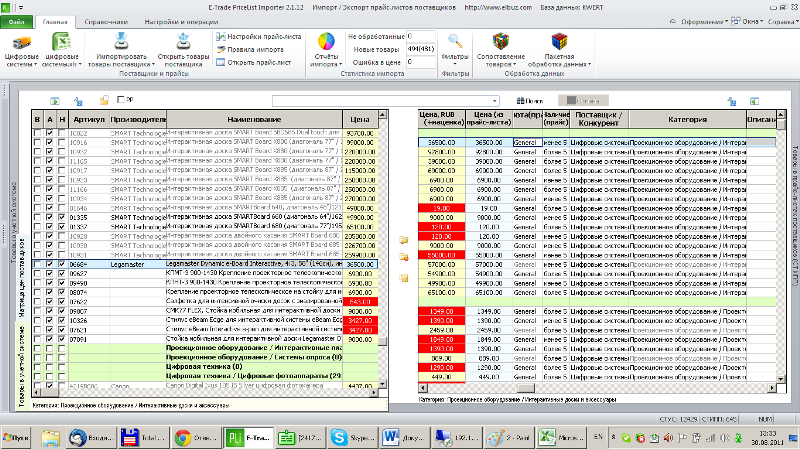Screen dimensions: 800x450
Task: Toggle the В checkbox for article 06694
Action: 37,264
